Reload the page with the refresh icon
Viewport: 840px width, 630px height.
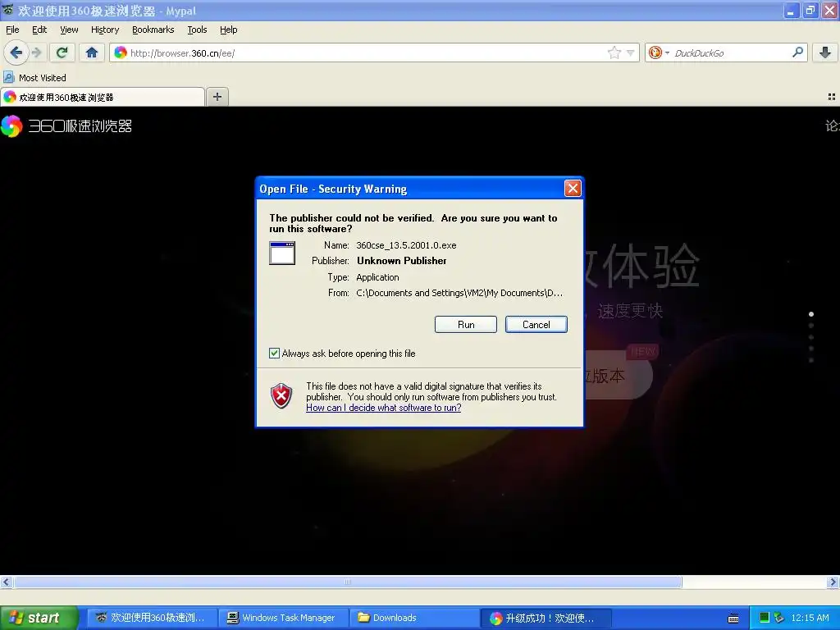(x=62, y=52)
